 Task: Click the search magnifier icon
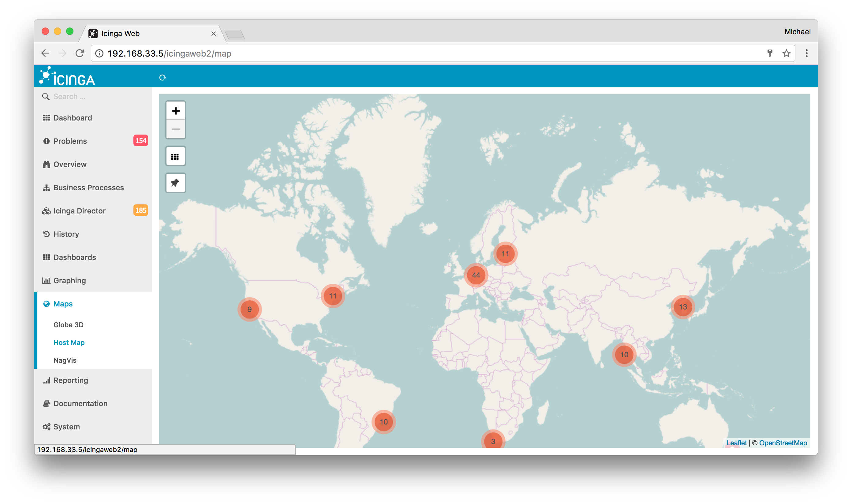point(46,97)
